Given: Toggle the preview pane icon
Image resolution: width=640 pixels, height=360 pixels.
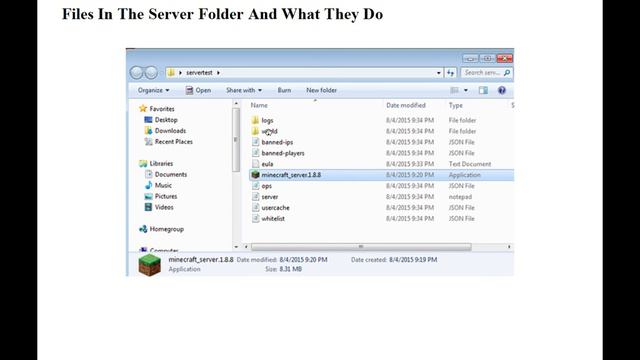Looking at the screenshot, I should (x=483, y=90).
